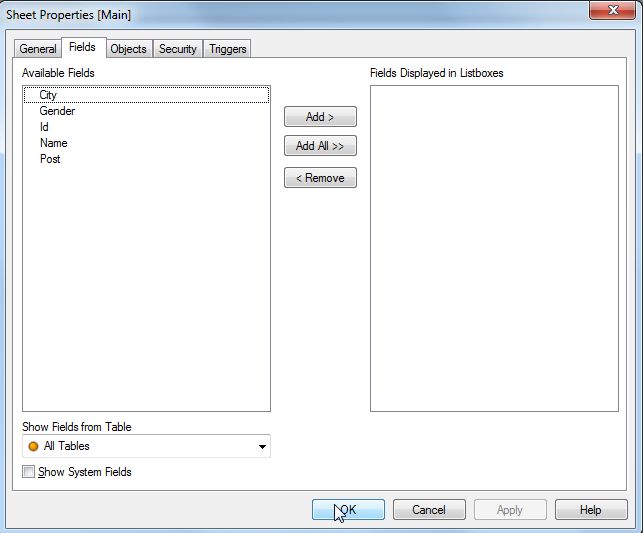Click Add All >> button
643x533 pixels.
coord(320,146)
